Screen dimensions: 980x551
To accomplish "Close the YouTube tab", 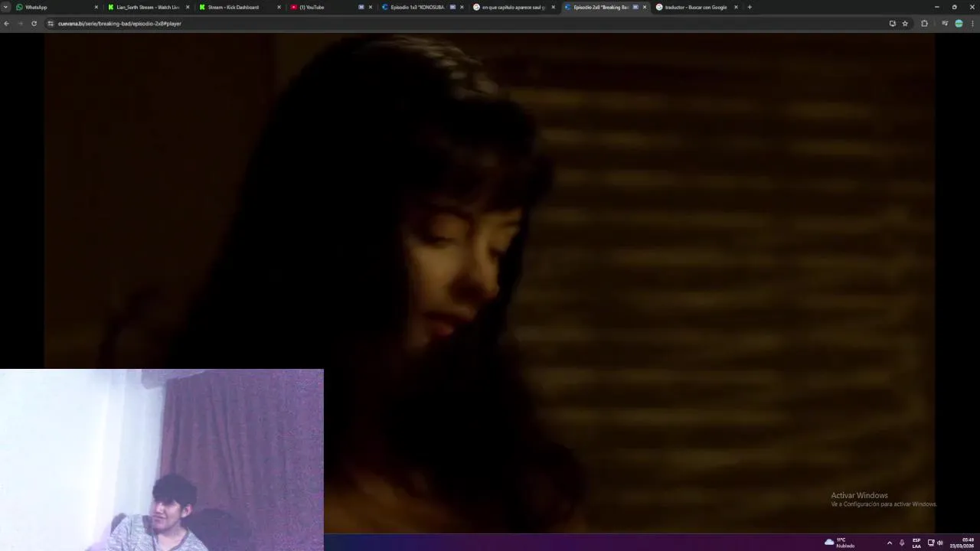I will pyautogui.click(x=371, y=7).
